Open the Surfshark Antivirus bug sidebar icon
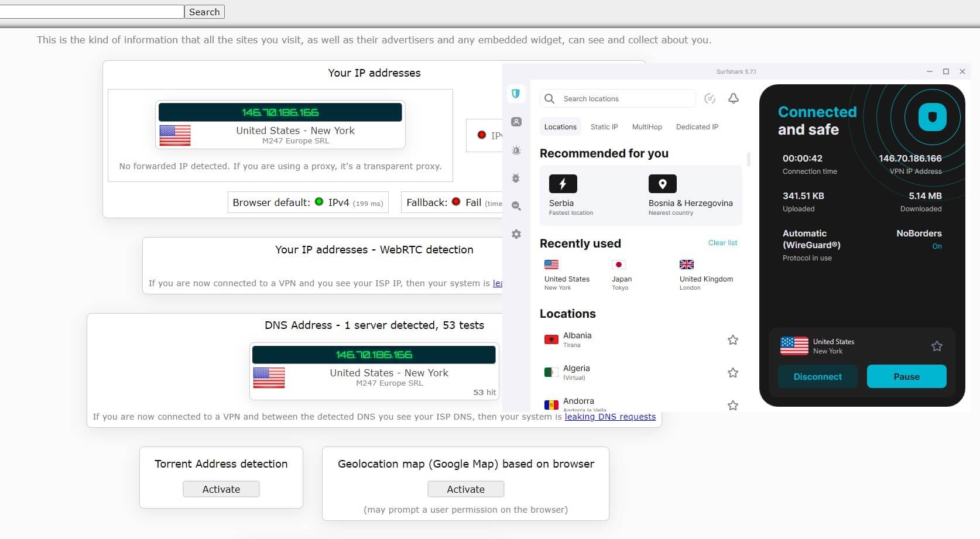This screenshot has width=980, height=539. (x=516, y=178)
